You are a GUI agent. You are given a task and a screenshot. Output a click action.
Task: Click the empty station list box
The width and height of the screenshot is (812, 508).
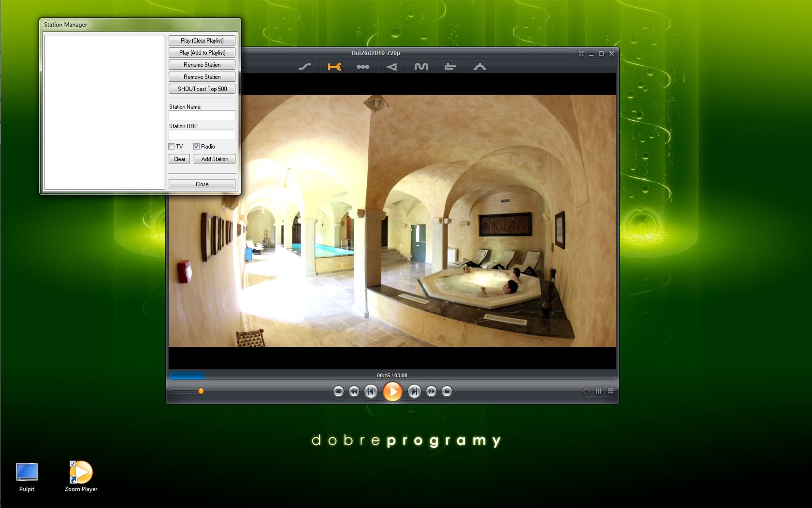(105, 112)
